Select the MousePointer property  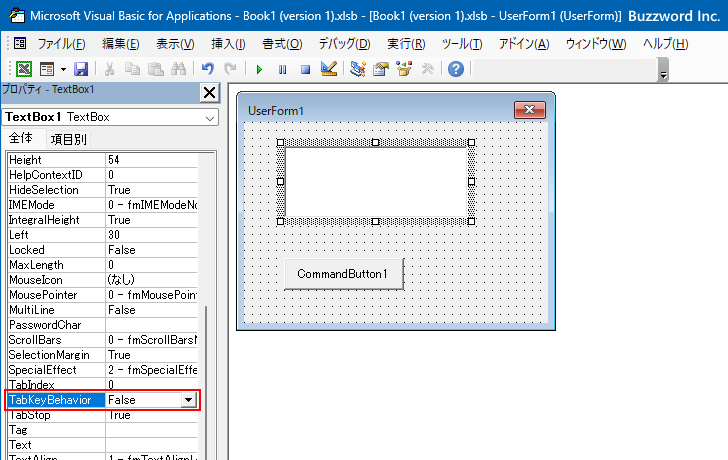tap(57, 295)
